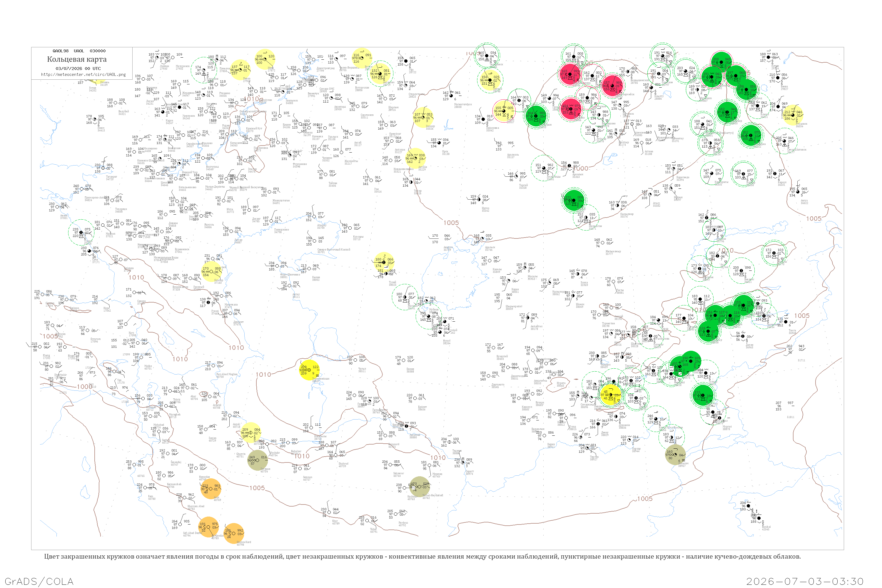
Task: Click the Russian legend sentence below the map
Action: click(422, 557)
